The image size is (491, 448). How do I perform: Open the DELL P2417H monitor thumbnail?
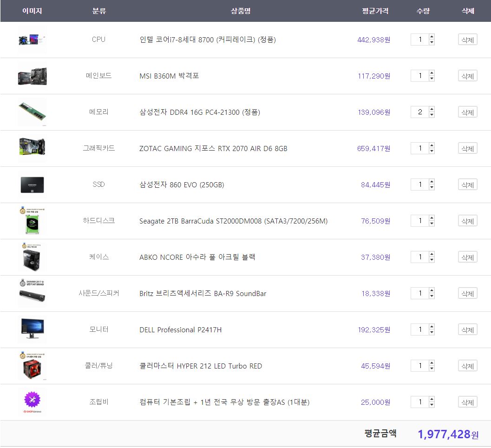coord(32,329)
